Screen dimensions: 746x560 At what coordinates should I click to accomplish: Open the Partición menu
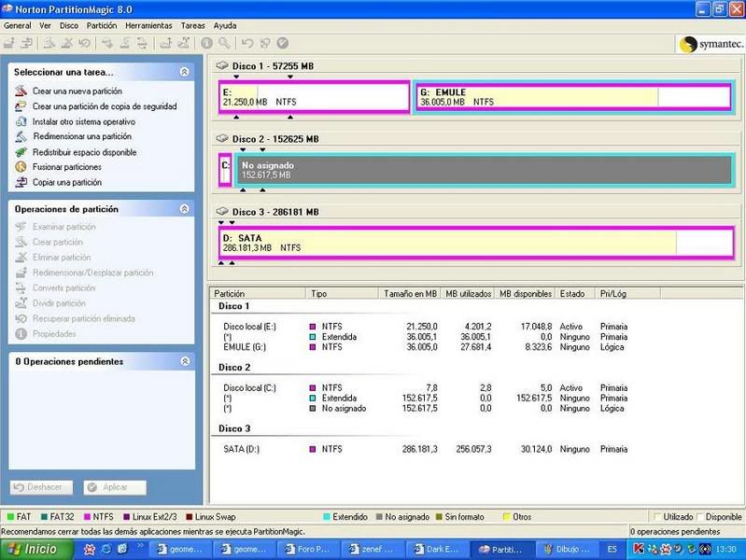tap(102, 25)
